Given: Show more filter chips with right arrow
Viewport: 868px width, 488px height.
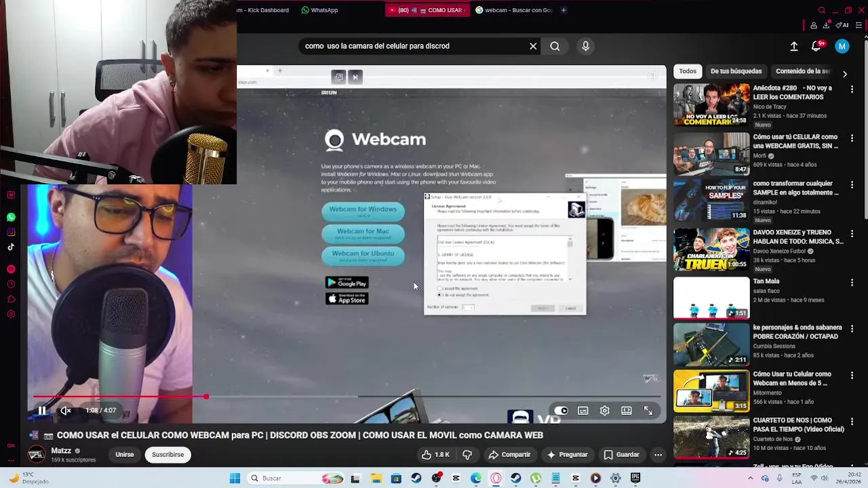Looking at the screenshot, I should (844, 73).
